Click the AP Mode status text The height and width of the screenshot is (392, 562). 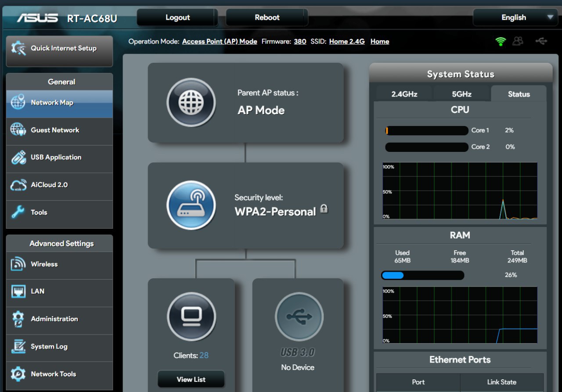[261, 110]
